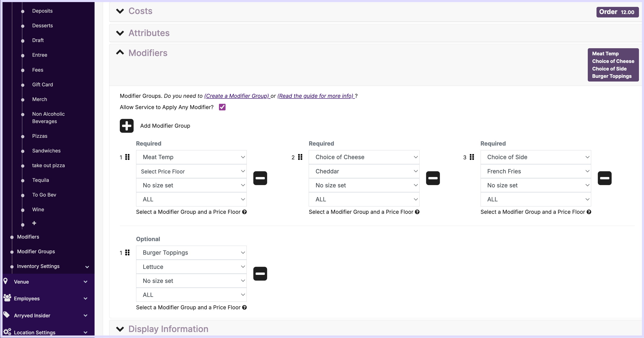Open Read the guide for more info link

click(x=315, y=96)
